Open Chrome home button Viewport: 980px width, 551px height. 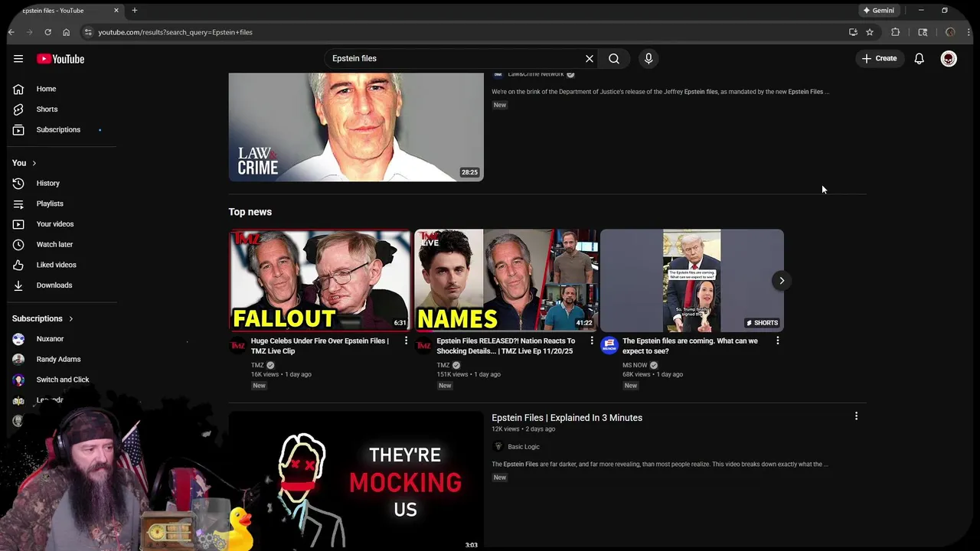66,32
